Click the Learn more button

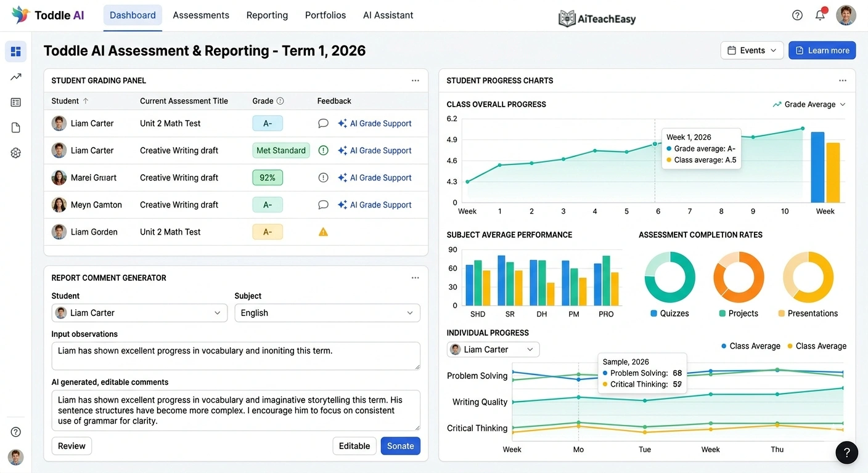click(x=822, y=50)
